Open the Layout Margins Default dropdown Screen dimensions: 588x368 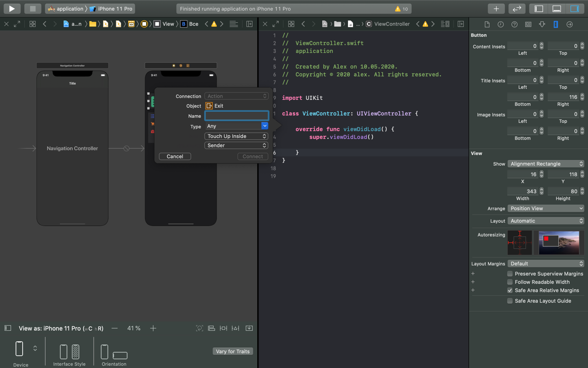tap(546, 264)
